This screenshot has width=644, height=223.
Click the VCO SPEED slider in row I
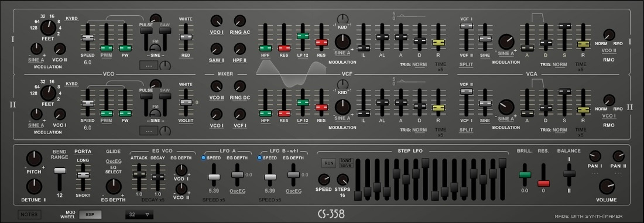coord(87,38)
